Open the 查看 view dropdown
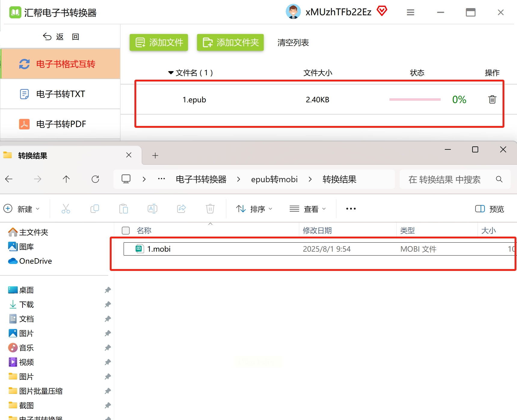517x420 pixels. 308,209
